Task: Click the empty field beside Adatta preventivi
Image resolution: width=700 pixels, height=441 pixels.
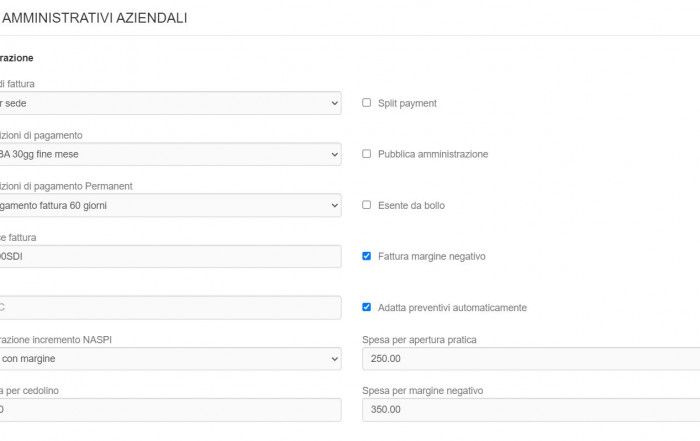Action: click(170, 307)
